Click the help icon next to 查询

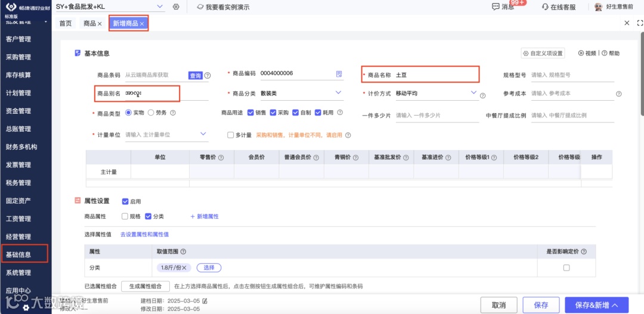click(208, 76)
